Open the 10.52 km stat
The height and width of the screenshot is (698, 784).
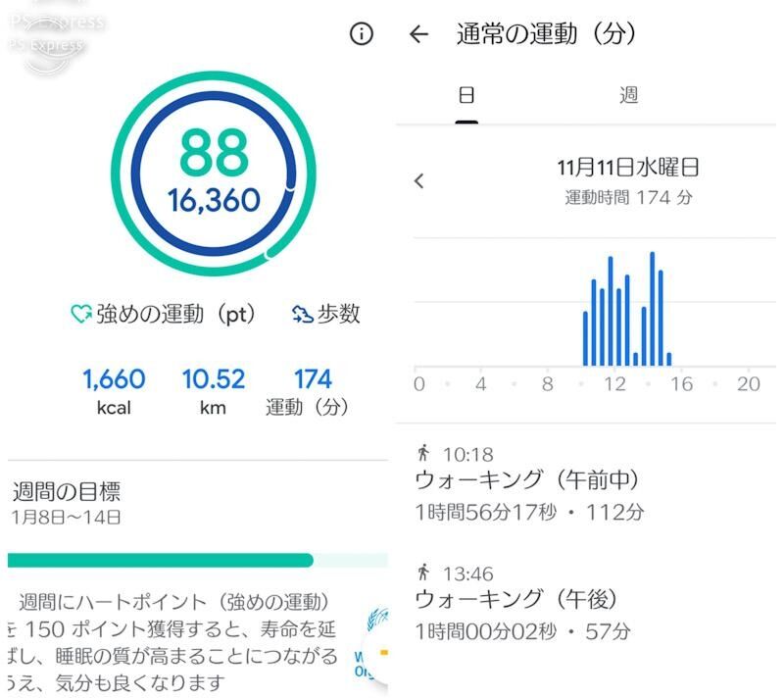pyautogui.click(x=214, y=392)
